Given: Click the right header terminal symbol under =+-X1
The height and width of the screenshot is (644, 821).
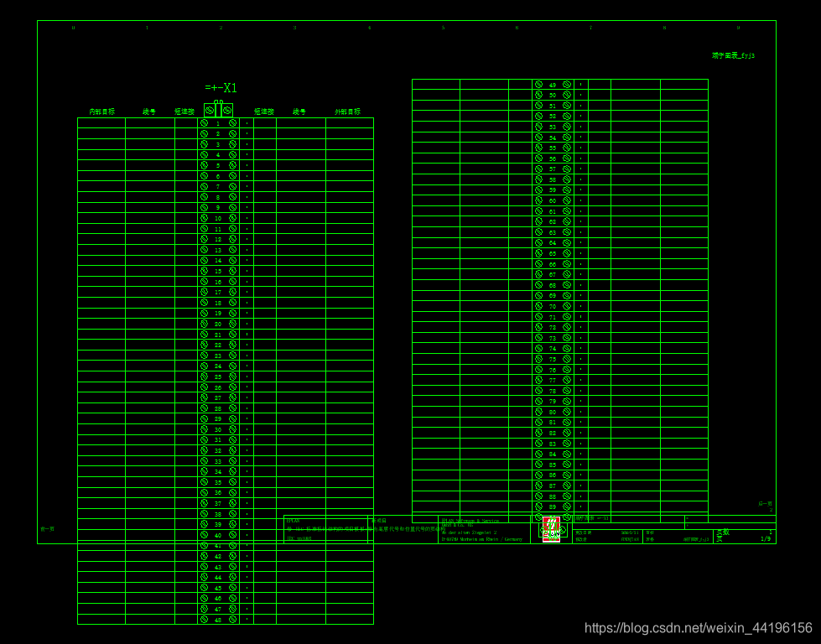Looking at the screenshot, I should click(x=226, y=110).
